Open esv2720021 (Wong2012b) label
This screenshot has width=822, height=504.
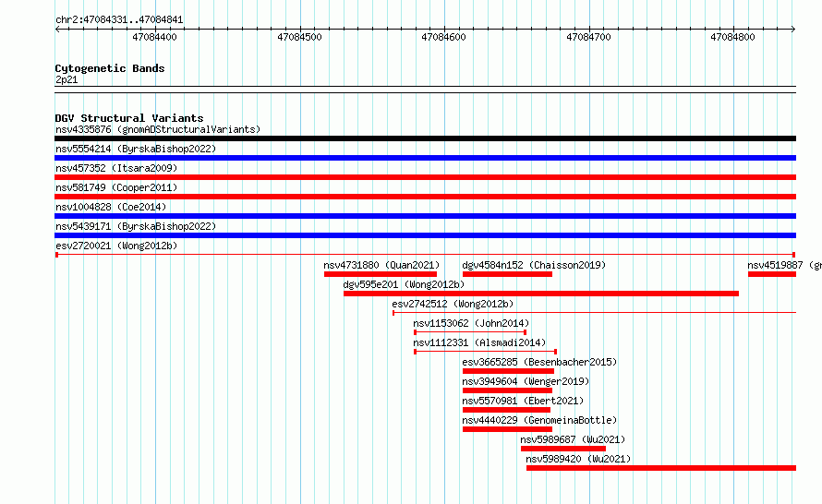(x=116, y=246)
